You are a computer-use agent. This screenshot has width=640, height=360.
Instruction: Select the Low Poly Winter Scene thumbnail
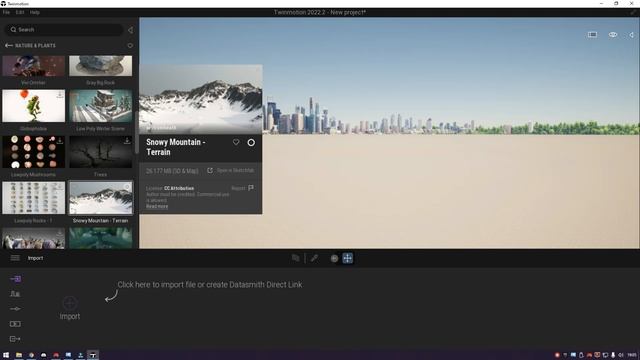pyautogui.click(x=101, y=106)
